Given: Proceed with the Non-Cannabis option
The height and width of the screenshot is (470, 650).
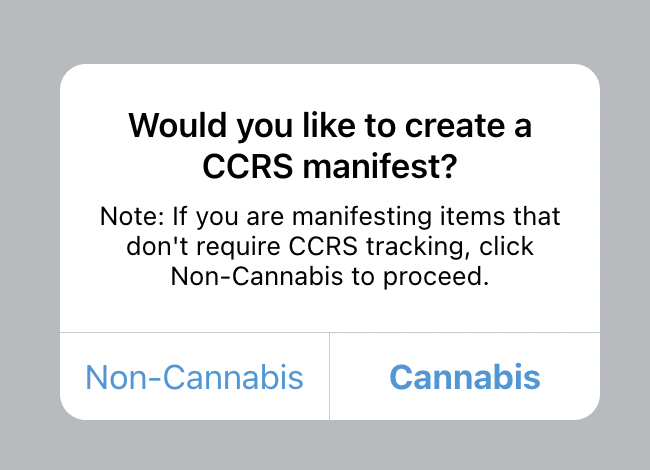Looking at the screenshot, I should point(194,377).
